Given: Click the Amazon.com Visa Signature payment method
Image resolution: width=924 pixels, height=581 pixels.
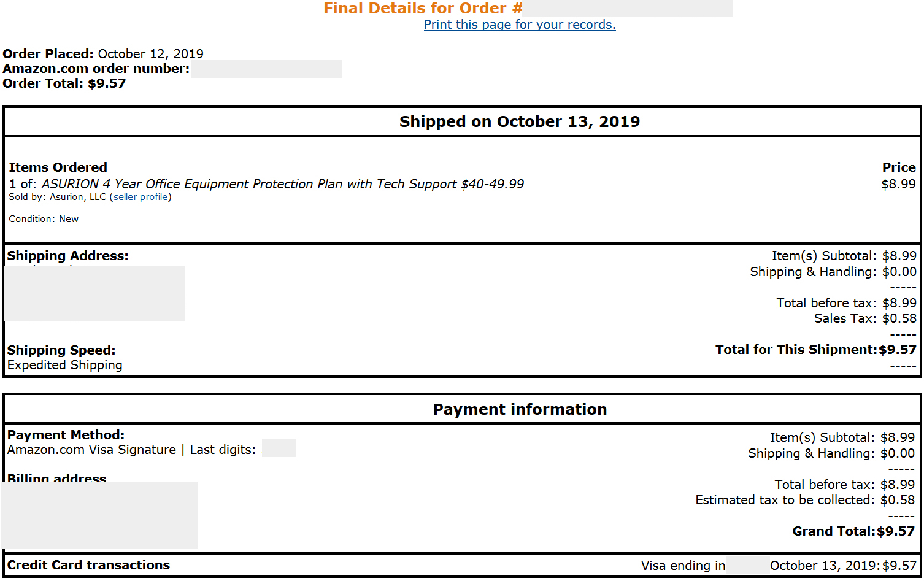Looking at the screenshot, I should click(91, 450).
